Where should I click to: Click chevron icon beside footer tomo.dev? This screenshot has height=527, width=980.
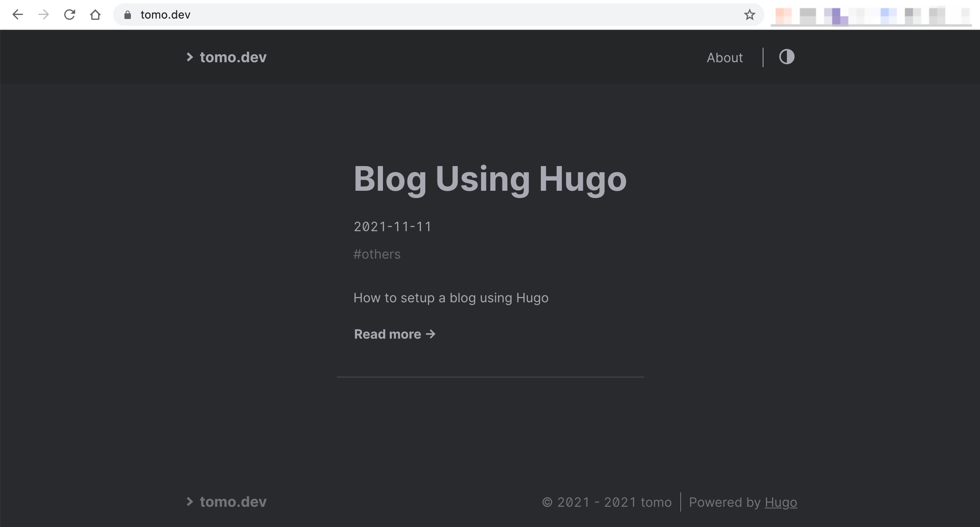click(x=189, y=502)
